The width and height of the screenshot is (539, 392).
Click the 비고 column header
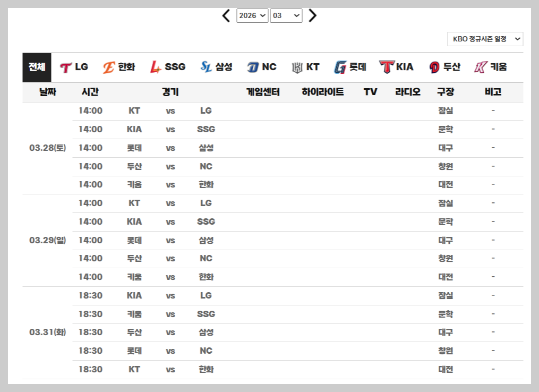pyautogui.click(x=493, y=92)
